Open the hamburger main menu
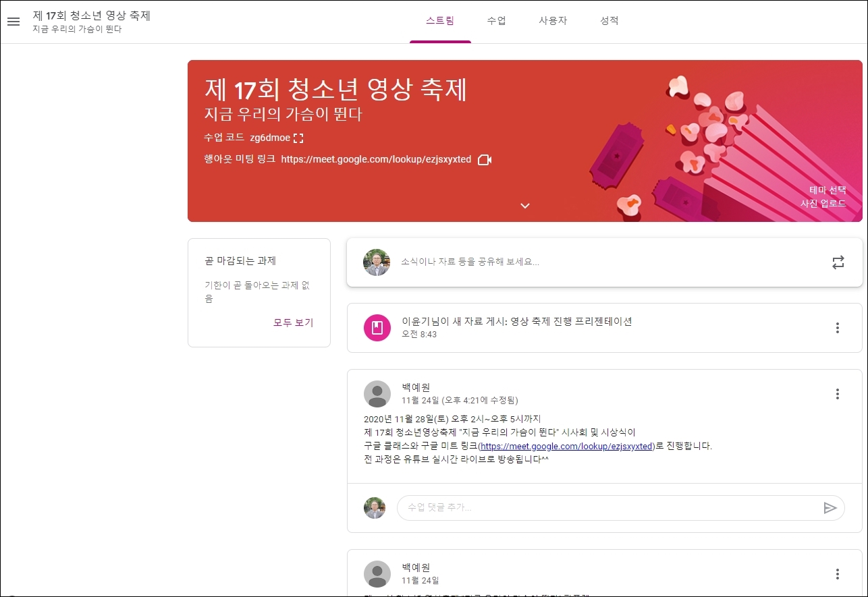Screen dimensions: 868x597 click(13, 22)
